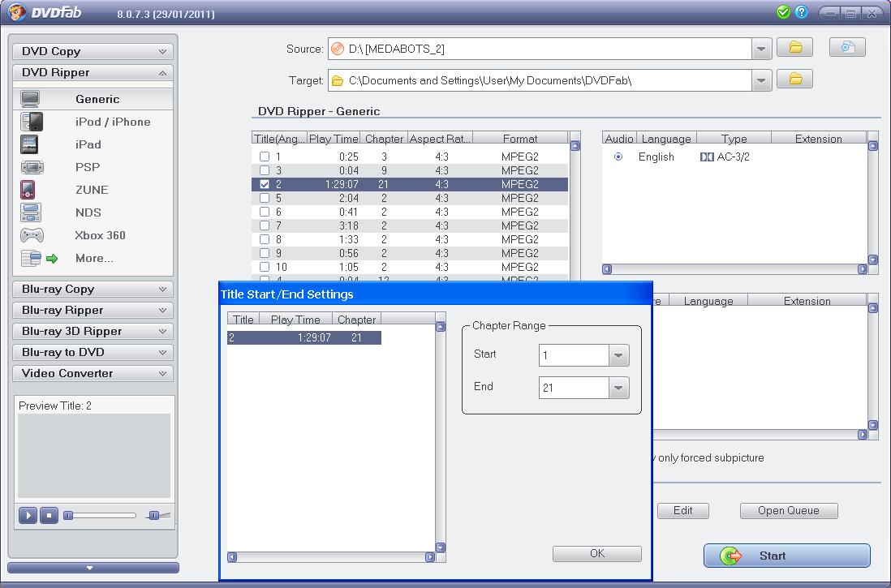This screenshot has height=588, width=891.
Task: Expand the Video Converter section
Action: [x=93, y=373]
